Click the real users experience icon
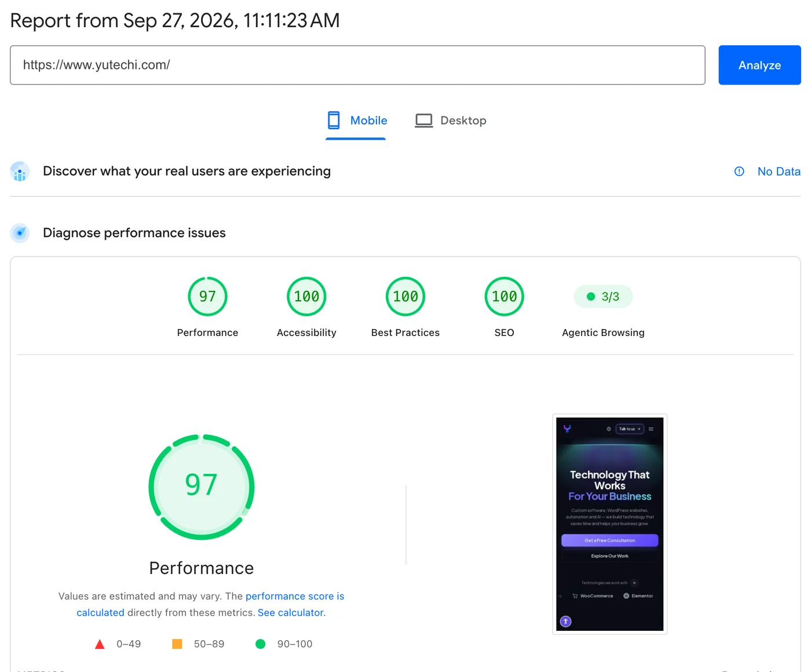This screenshot has height=672, width=811. [20, 171]
